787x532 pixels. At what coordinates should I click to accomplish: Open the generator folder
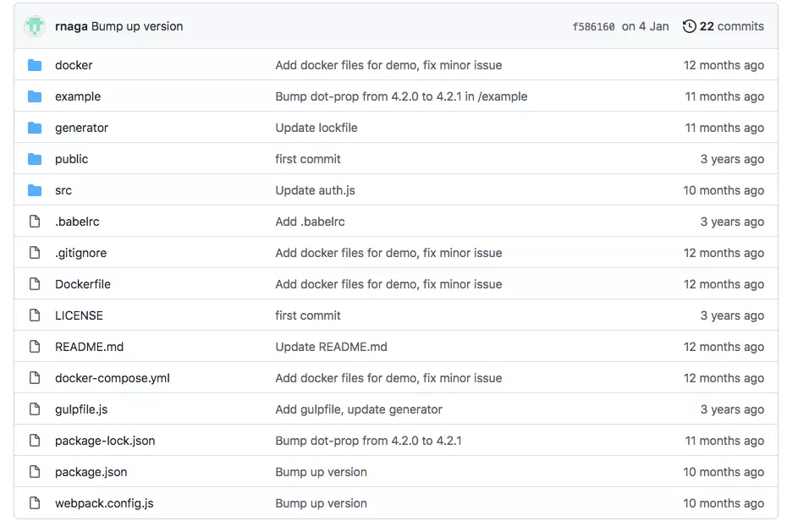82,128
